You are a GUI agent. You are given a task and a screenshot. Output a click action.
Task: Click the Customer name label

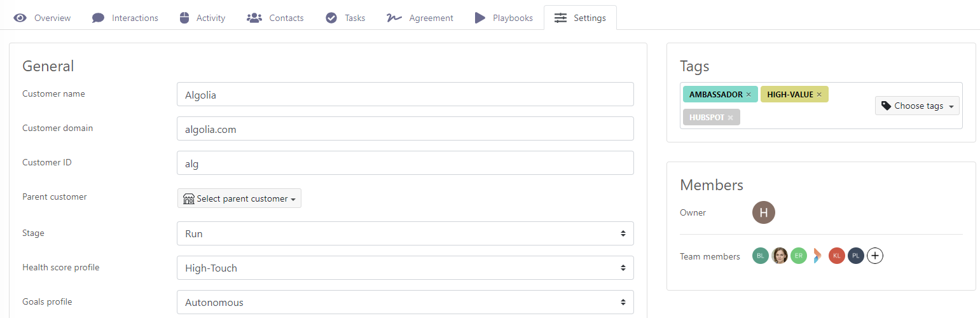click(x=53, y=93)
